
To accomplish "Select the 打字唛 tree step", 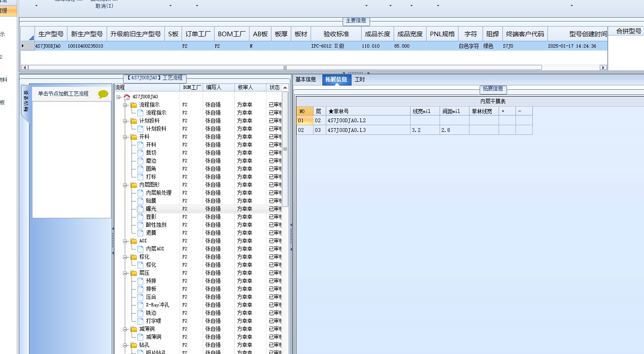I will [153, 321].
